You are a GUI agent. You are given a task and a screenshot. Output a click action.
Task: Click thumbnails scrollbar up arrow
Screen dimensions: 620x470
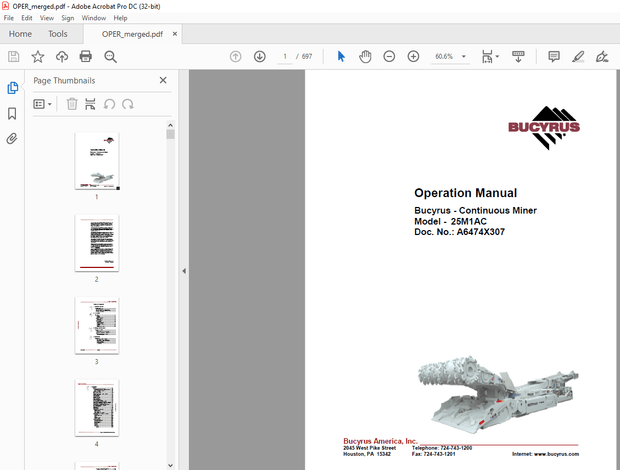[170, 125]
